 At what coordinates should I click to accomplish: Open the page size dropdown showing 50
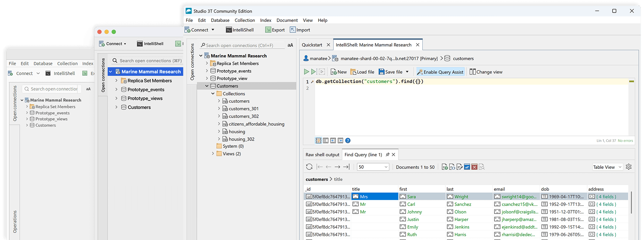tap(373, 167)
